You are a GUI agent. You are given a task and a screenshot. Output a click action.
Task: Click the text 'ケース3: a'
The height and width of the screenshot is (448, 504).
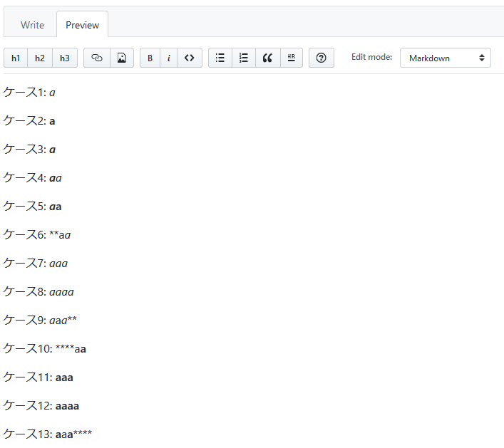click(x=29, y=150)
